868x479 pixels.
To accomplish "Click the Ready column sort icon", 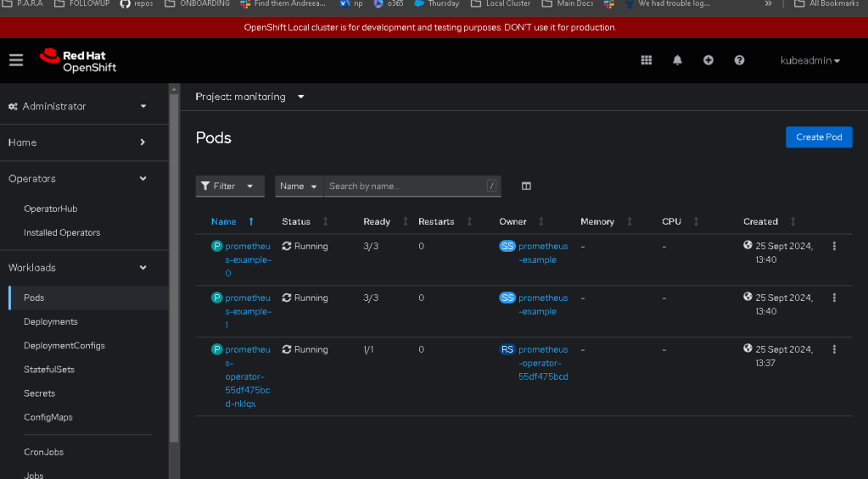I will (x=406, y=221).
